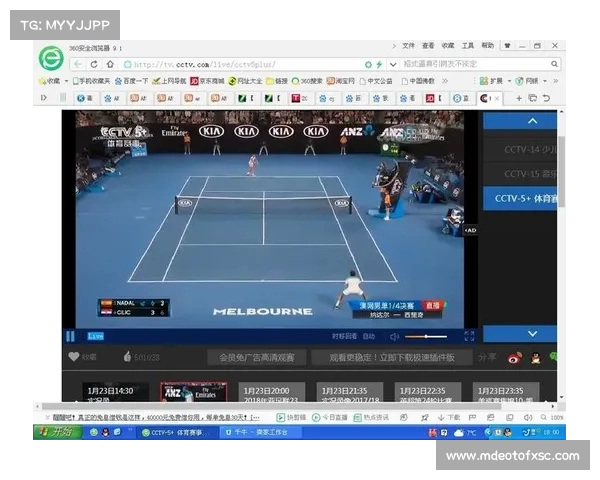Toggle the heart 收藏 favorite button
This screenshot has height=480, width=600.
click(x=74, y=357)
